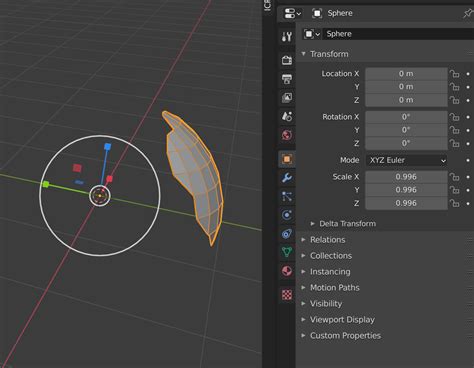Open the Material properties tab

coord(287,271)
